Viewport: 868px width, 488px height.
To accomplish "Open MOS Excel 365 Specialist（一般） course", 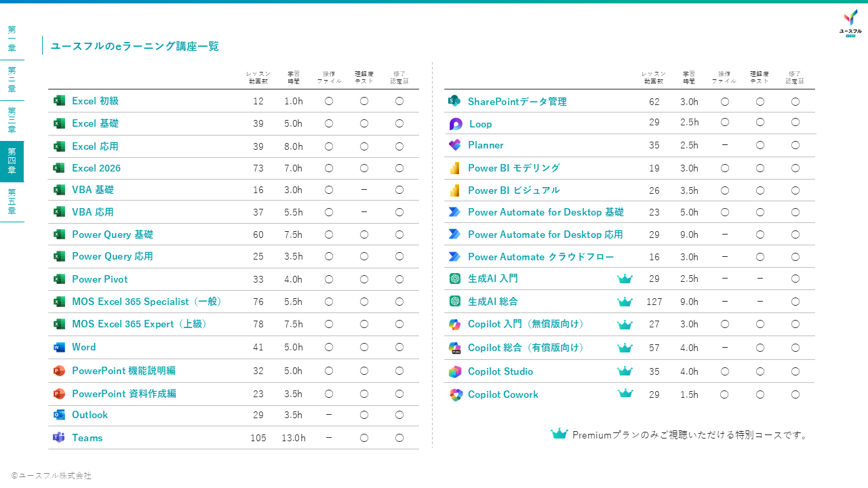I will coord(148,302).
